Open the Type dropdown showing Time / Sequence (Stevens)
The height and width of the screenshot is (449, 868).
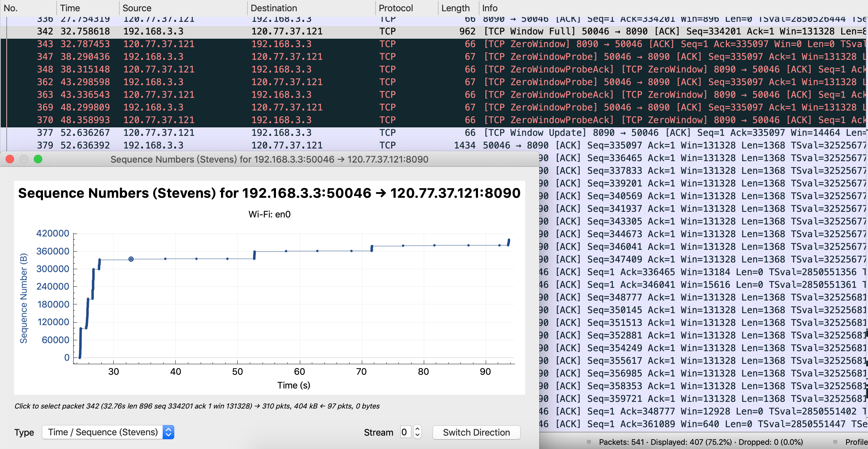coord(107,432)
